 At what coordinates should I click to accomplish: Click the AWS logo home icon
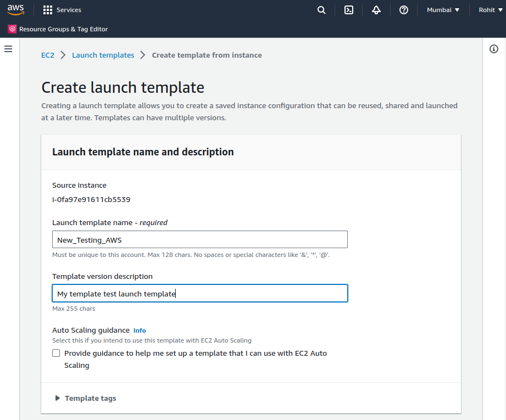point(15,10)
